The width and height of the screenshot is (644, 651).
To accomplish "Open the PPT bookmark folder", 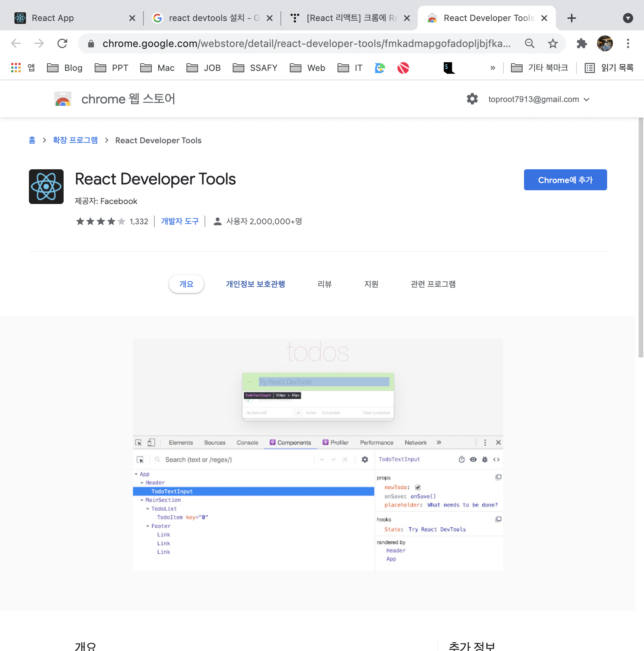I will click(x=111, y=68).
